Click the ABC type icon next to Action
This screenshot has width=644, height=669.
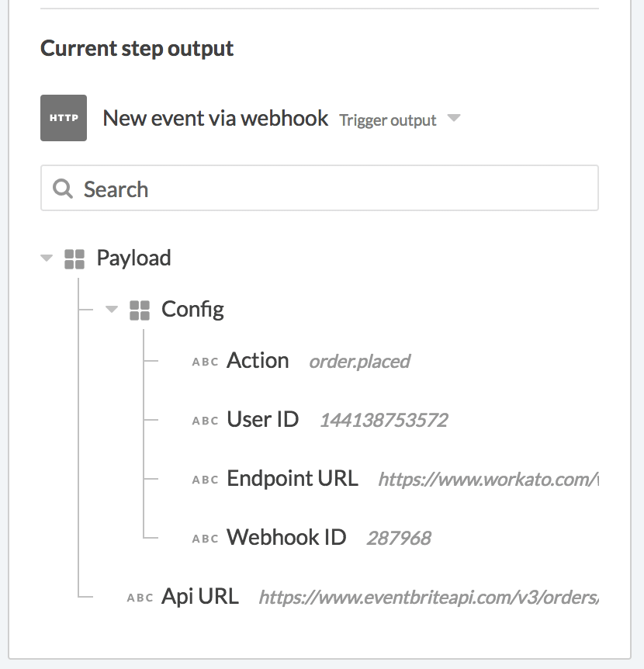pos(206,361)
